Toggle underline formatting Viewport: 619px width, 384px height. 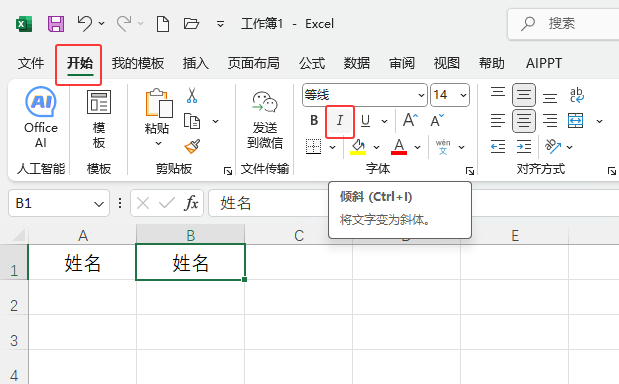366,121
